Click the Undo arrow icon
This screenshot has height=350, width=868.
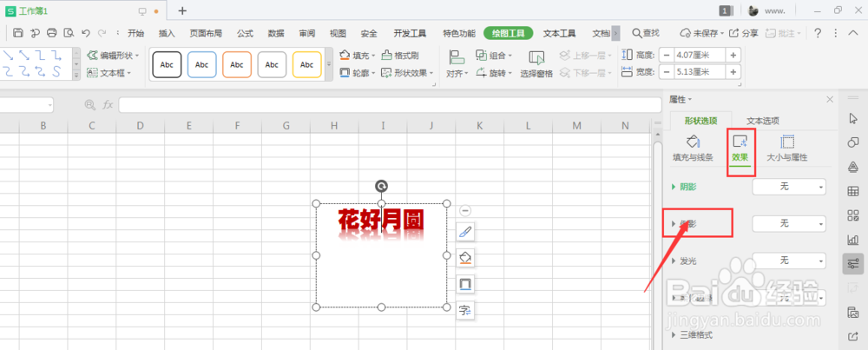(86, 33)
